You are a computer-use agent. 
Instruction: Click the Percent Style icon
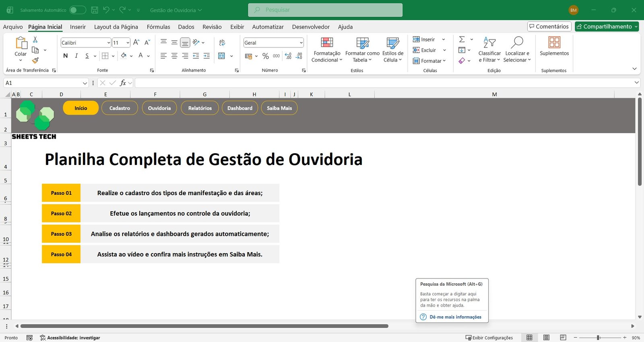(265, 56)
